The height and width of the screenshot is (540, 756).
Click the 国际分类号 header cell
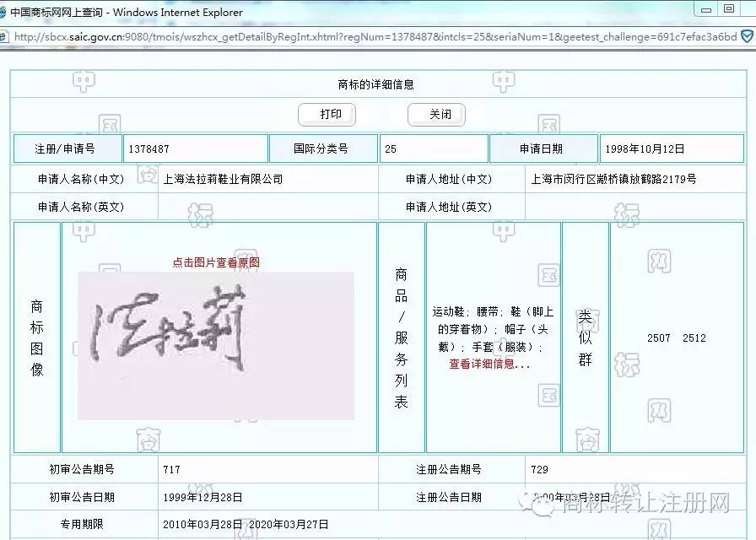coord(323,148)
